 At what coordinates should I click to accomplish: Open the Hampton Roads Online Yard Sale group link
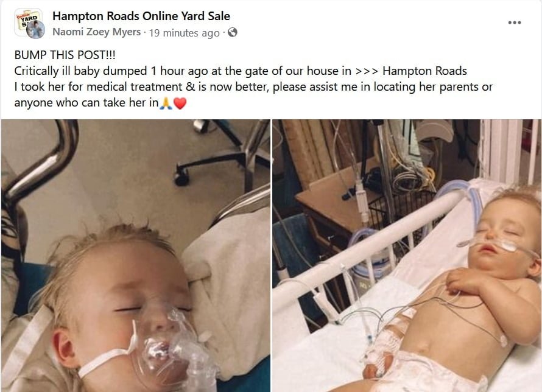(x=141, y=16)
